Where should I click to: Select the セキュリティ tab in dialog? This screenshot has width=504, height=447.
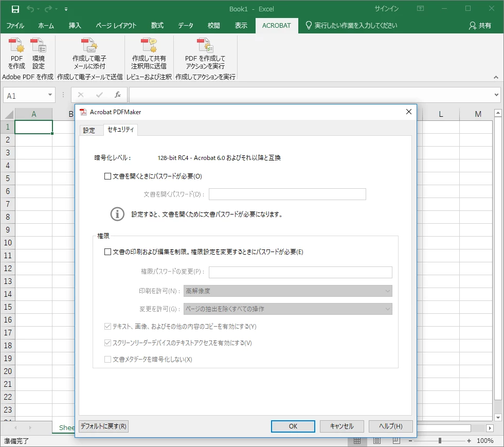[120, 130]
